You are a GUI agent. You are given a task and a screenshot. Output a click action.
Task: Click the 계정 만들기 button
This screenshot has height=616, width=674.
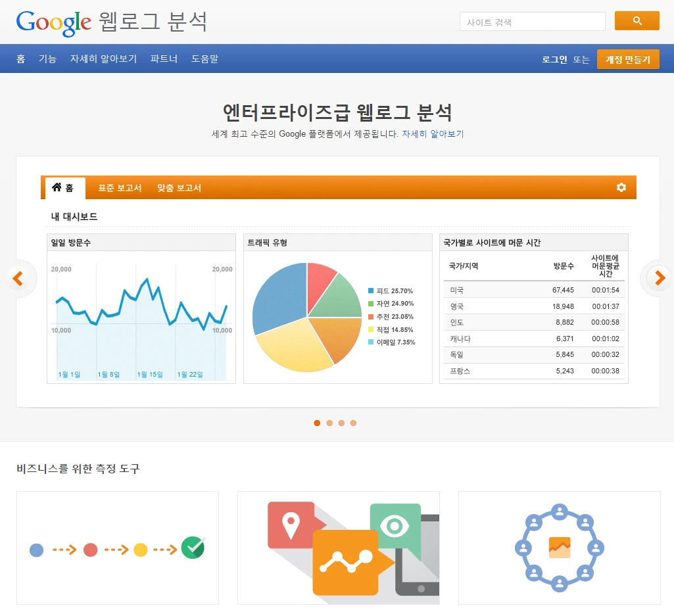click(628, 59)
